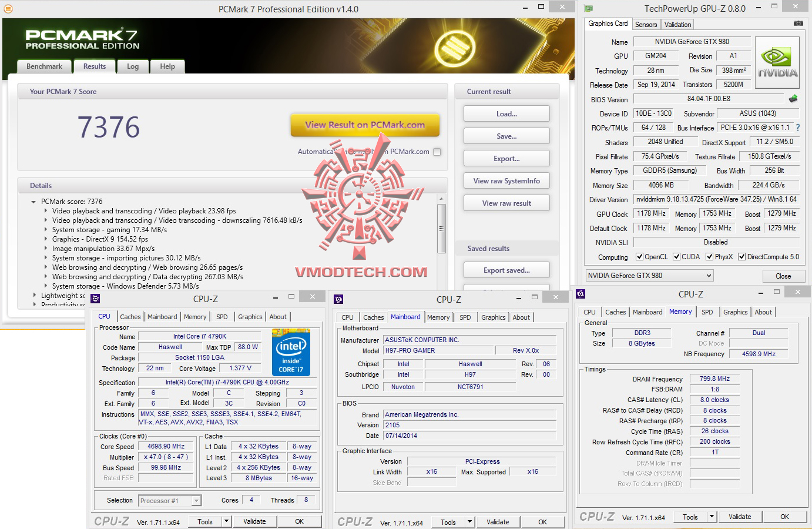Click the Bus Interface question mark icon
The width and height of the screenshot is (812, 529).
pos(797,128)
